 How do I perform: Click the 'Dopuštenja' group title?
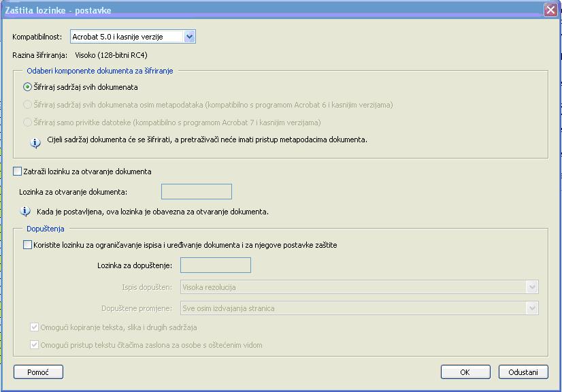[x=46, y=229]
